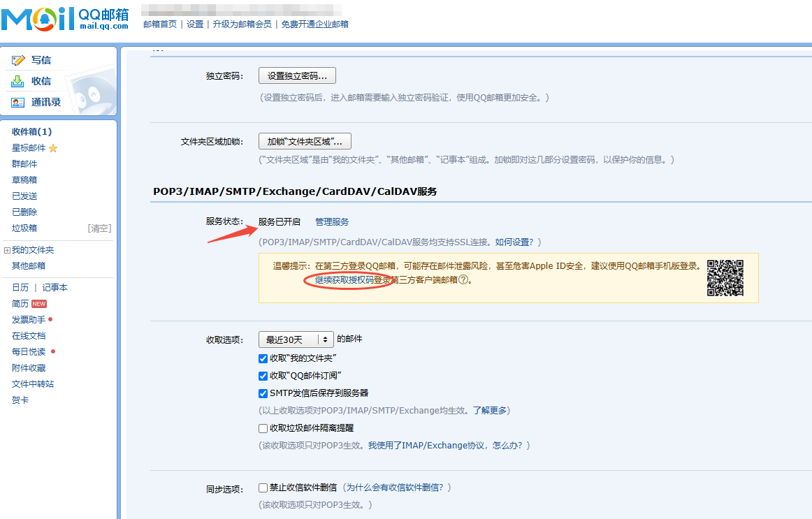Check 禁止收信软件删信 under sync options

pos(263,488)
